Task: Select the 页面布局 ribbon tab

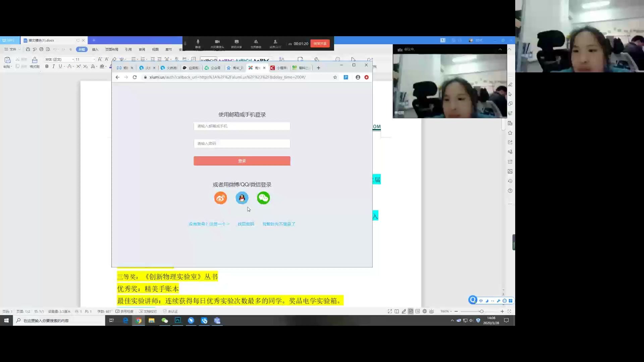Action: 112,49
